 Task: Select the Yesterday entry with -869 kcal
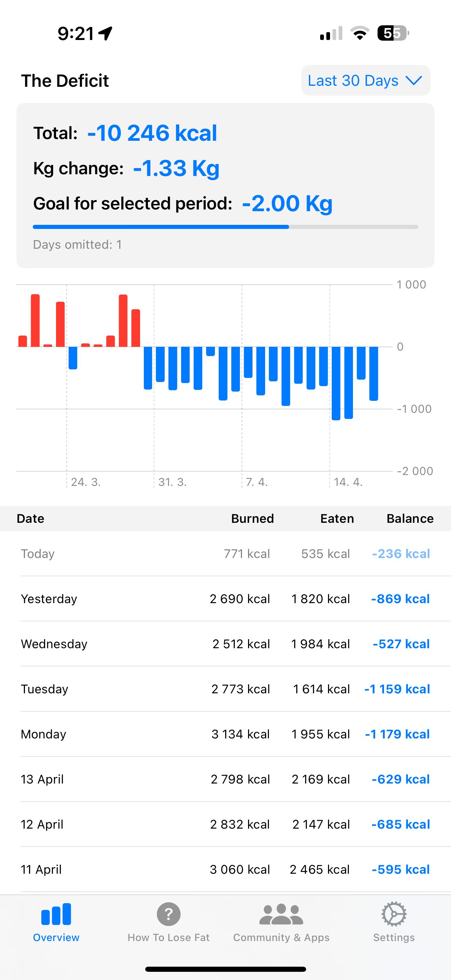(225, 599)
